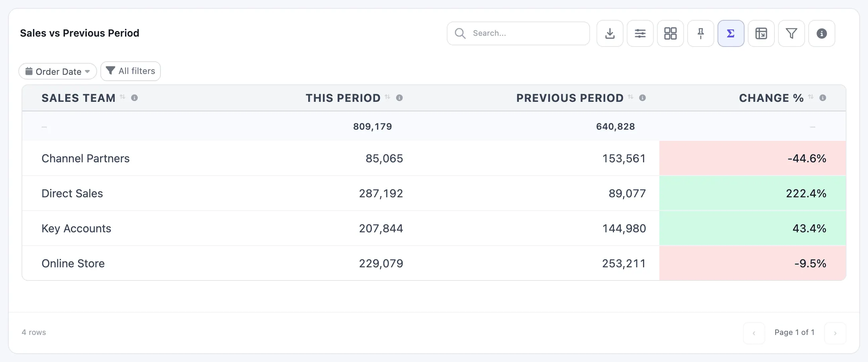Open the widget info icon in toolbar
Image resolution: width=868 pixels, height=362 pixels.
pos(821,33)
